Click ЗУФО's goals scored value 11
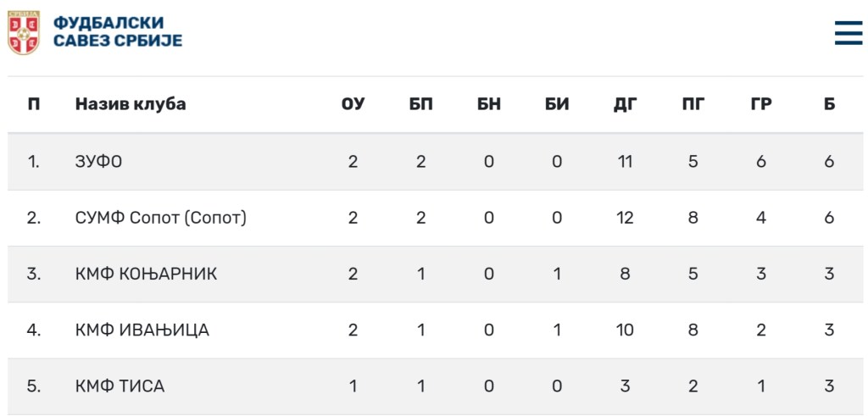 625,161
